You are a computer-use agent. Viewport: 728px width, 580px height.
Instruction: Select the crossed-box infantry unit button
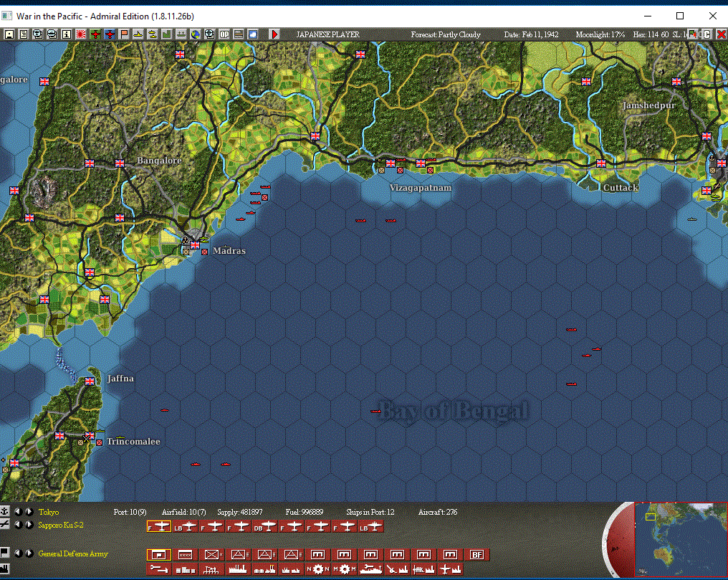coord(211,554)
